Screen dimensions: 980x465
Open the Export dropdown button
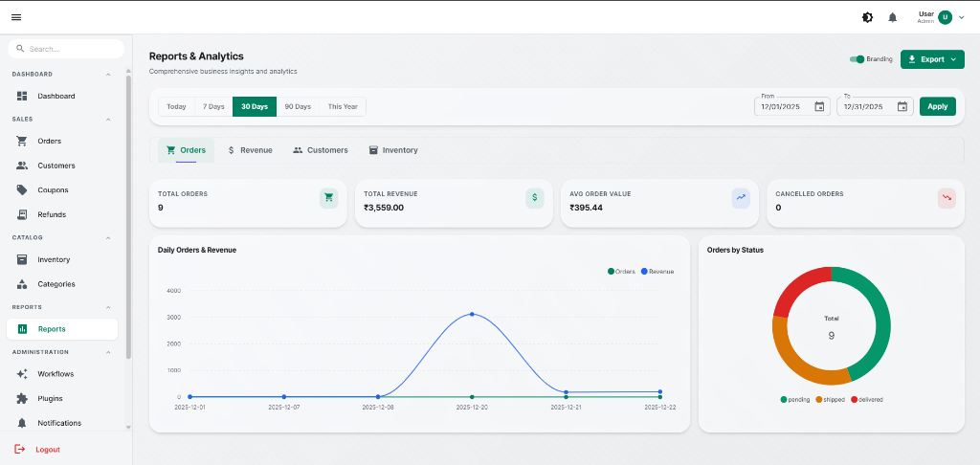932,59
